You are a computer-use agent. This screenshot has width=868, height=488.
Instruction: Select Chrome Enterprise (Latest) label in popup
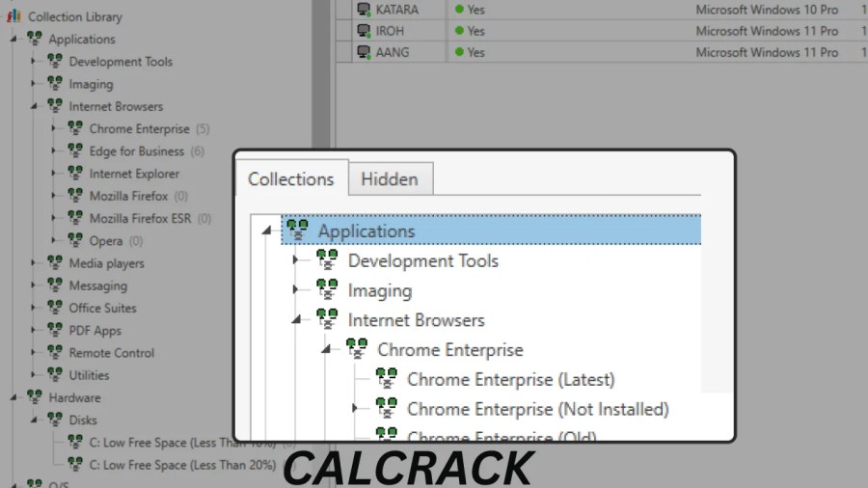coord(511,380)
